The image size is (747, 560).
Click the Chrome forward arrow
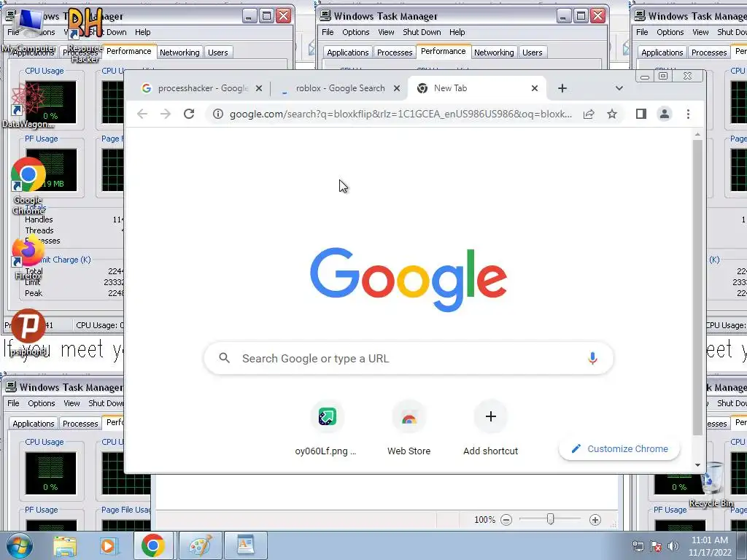pos(166,114)
